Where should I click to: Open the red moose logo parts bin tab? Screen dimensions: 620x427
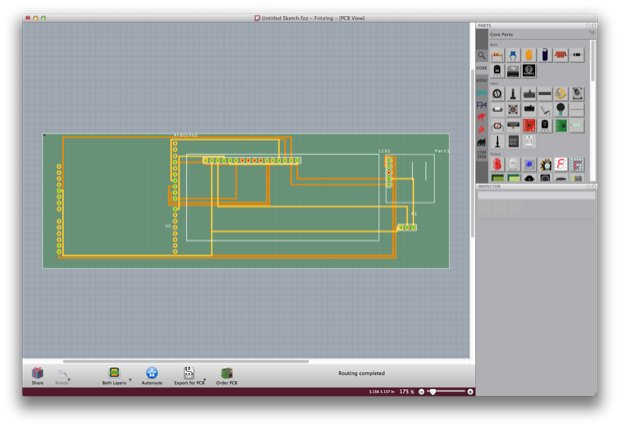click(x=481, y=117)
